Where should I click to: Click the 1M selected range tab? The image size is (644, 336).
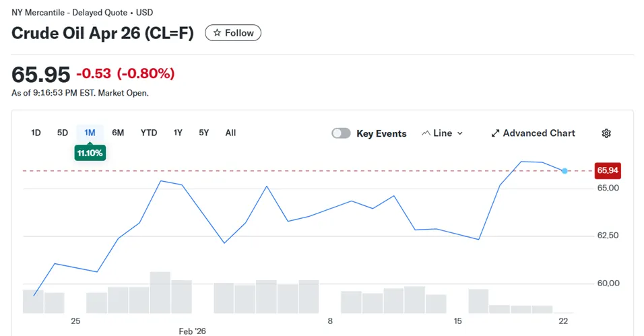tap(90, 133)
